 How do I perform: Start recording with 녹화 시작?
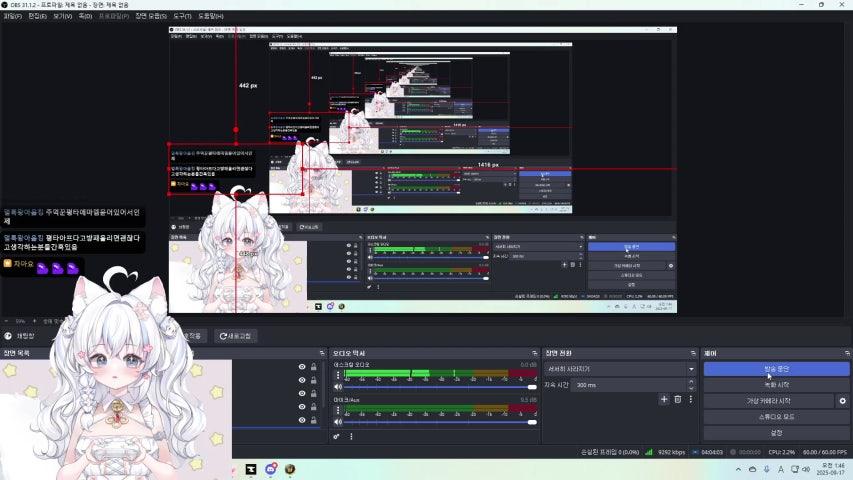click(776, 385)
